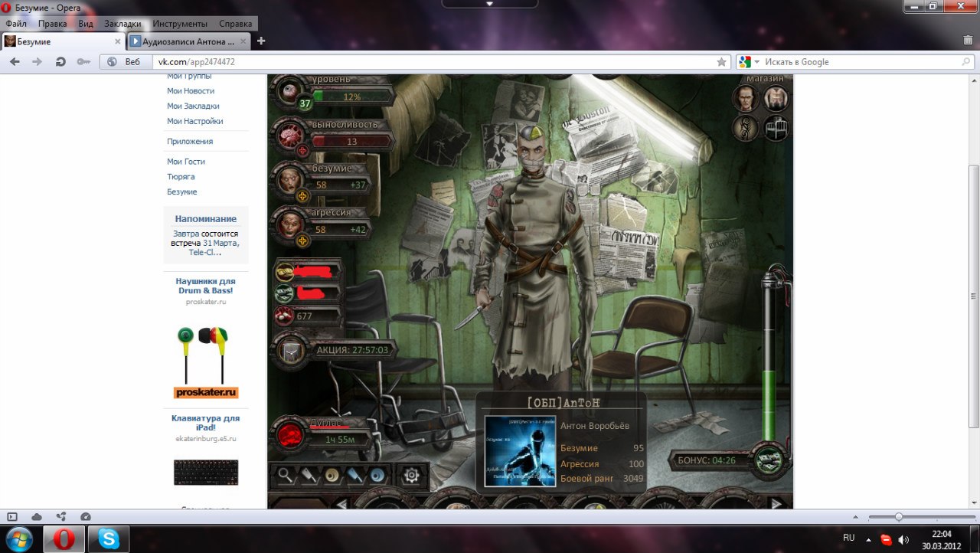This screenshot has width=980, height=553.
Task: Click the eyeball level icon
Action: (x=289, y=92)
